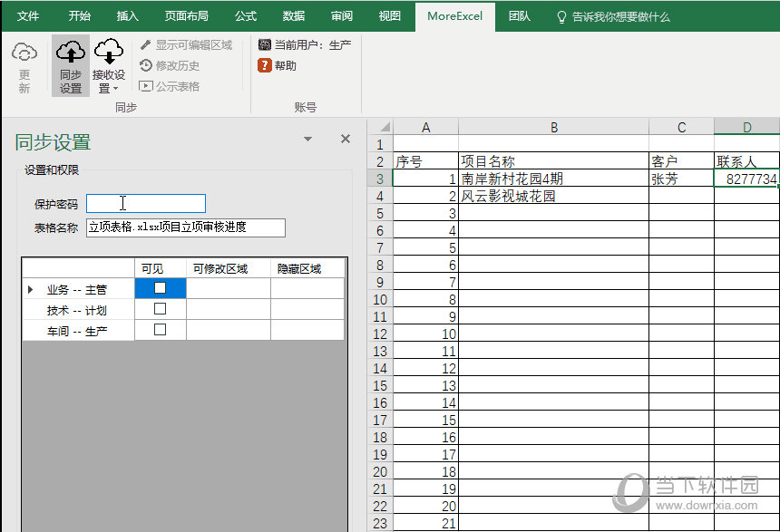Screen dimensions: 780x532
Task: Select row arrow beside 业务 -- 主管
Action: (x=30, y=289)
